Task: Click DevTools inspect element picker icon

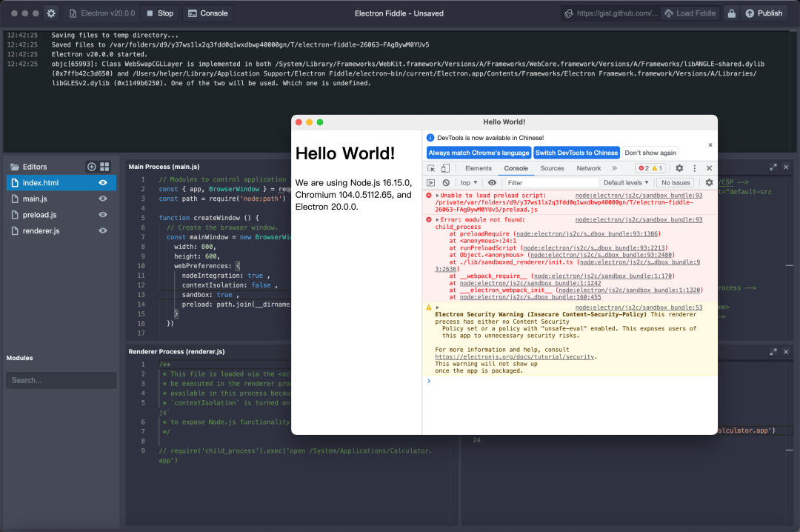Action: pyautogui.click(x=431, y=168)
